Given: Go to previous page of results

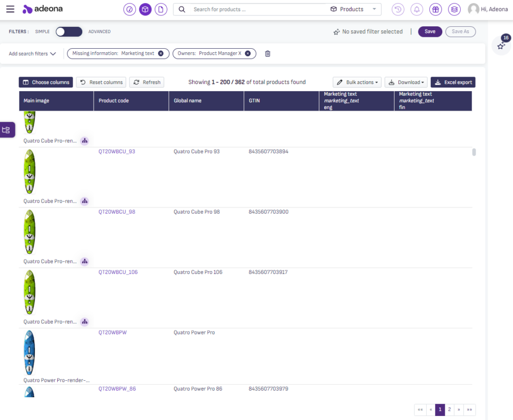Looking at the screenshot, I should coord(431,410).
